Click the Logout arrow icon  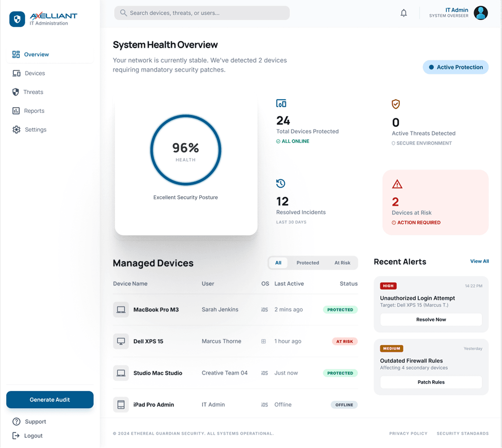pos(16,436)
